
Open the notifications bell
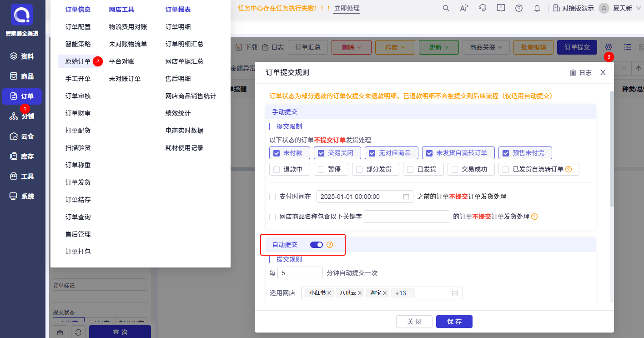537,8
